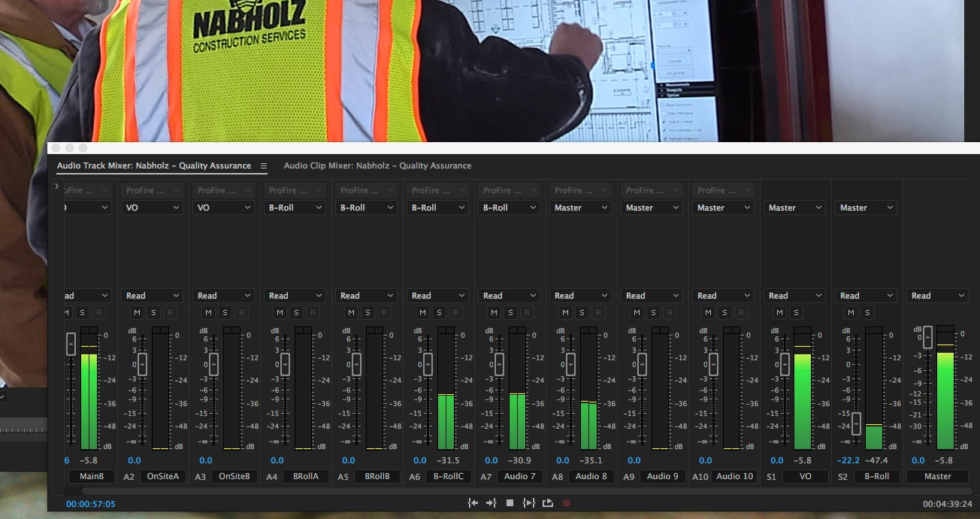This screenshot has height=519, width=980.
Task: Solo the OnSiteB track (A3)
Action: click(x=225, y=313)
